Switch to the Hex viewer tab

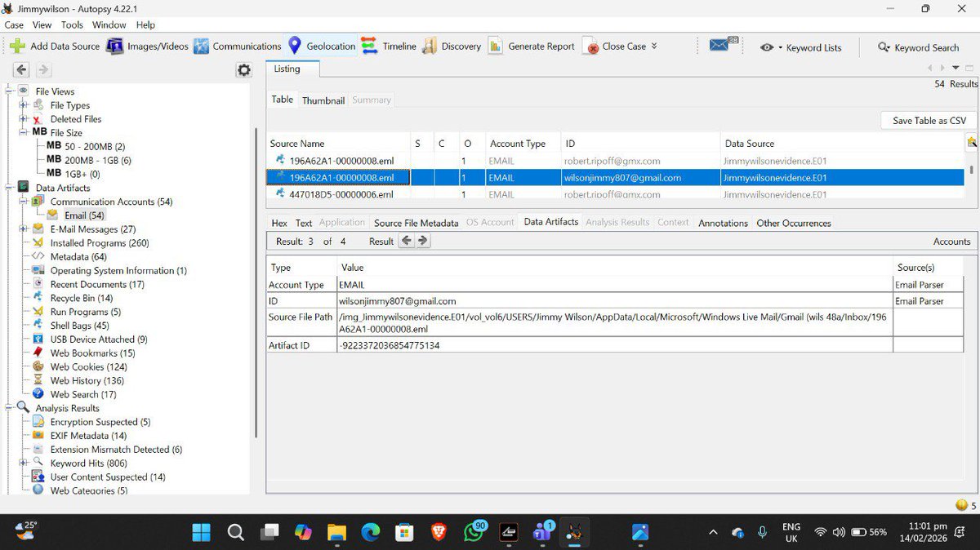279,223
